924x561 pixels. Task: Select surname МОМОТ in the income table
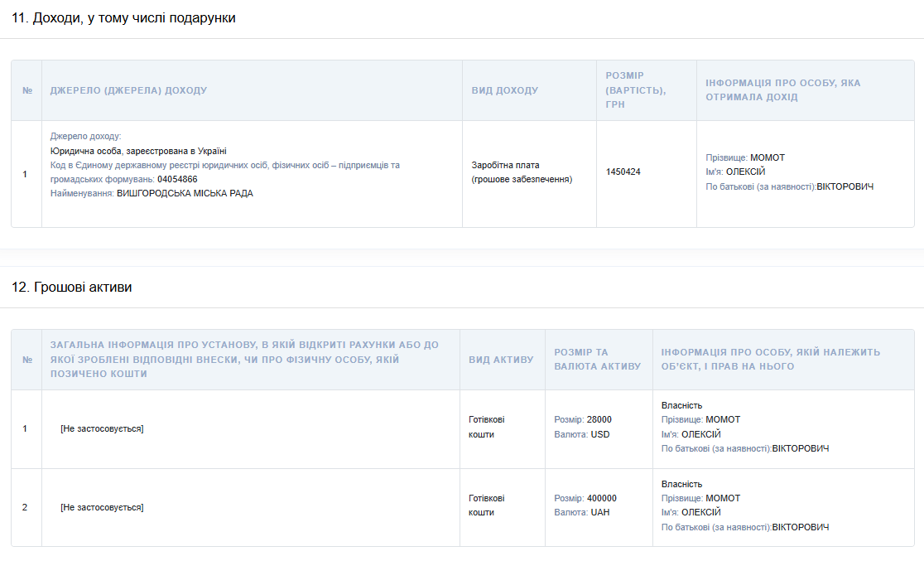[767, 157]
